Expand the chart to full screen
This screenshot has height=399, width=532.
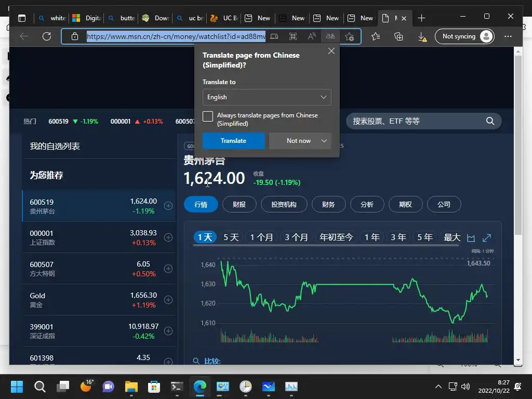click(487, 238)
